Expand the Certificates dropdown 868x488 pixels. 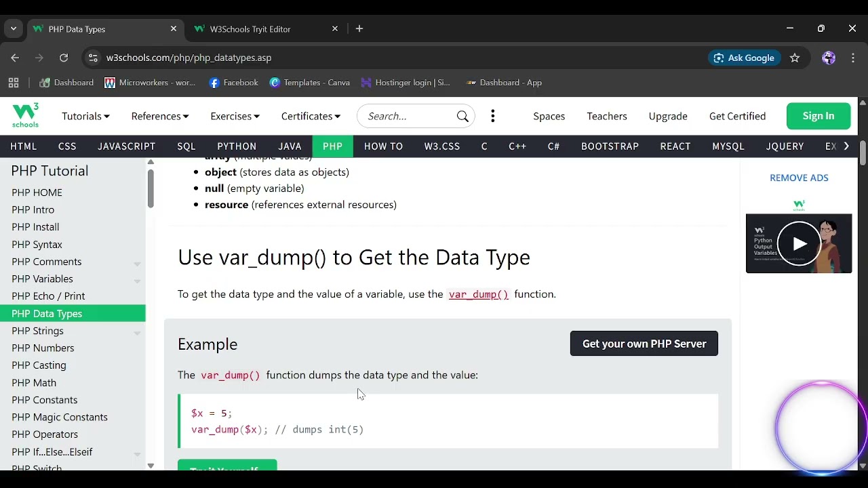pos(311,117)
